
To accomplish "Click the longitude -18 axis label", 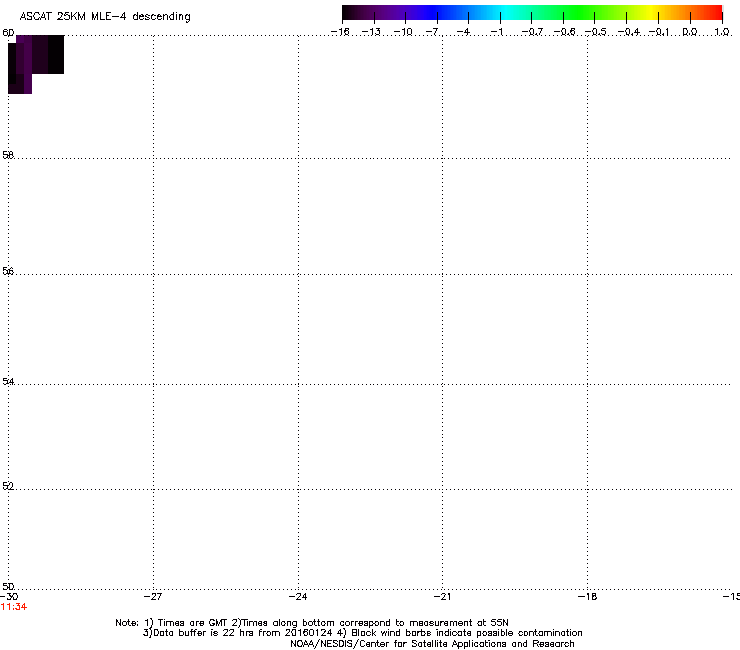I will 587,597.
